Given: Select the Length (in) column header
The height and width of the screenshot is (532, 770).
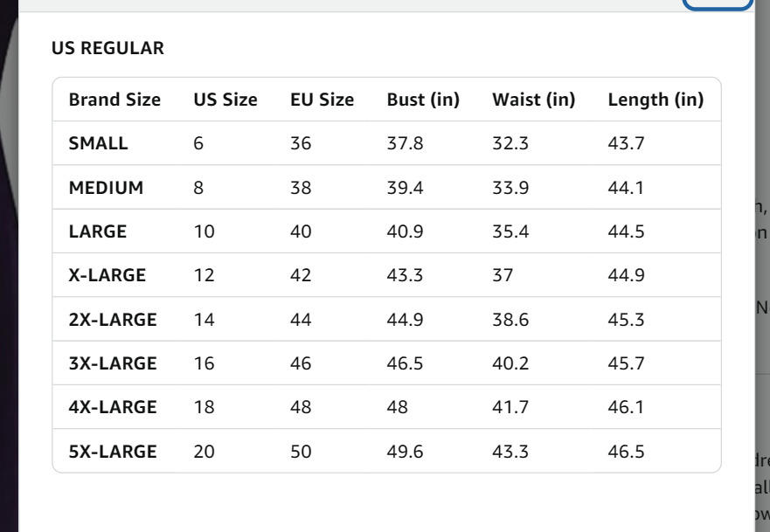Looking at the screenshot, I should 656,100.
